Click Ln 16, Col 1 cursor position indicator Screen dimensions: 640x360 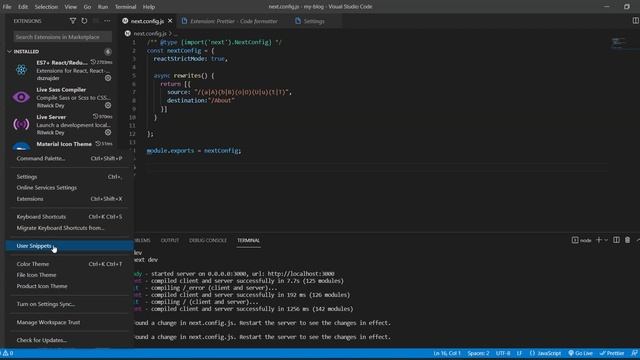(447, 353)
